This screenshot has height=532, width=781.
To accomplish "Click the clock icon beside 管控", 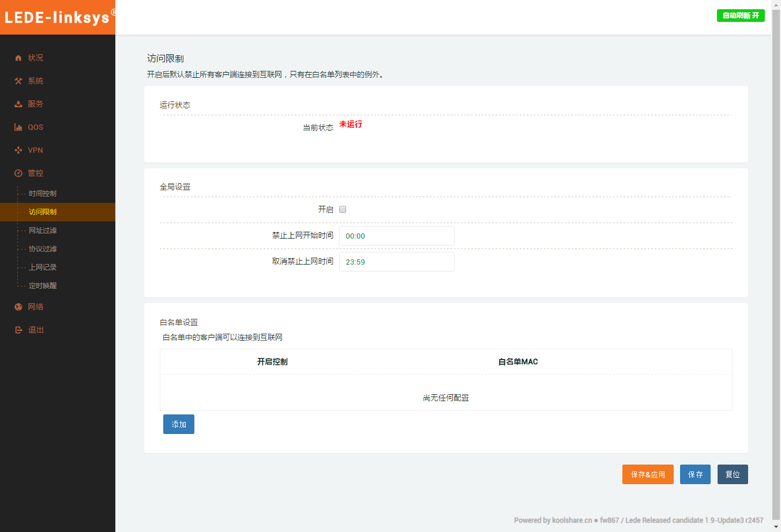I will click(18, 173).
